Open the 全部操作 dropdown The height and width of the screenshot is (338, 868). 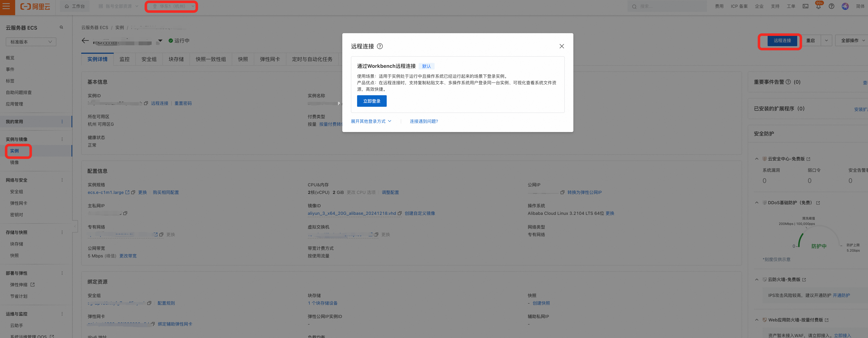(852, 41)
